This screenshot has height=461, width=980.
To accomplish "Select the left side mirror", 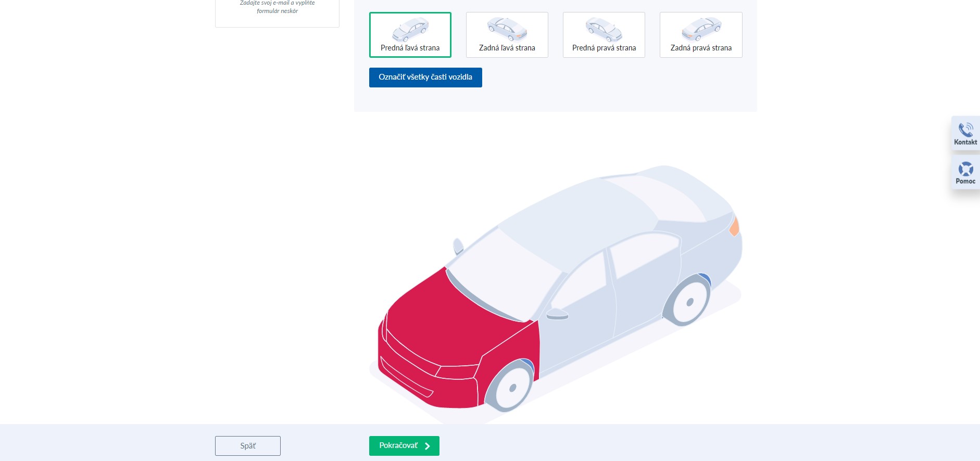I will [x=557, y=314].
